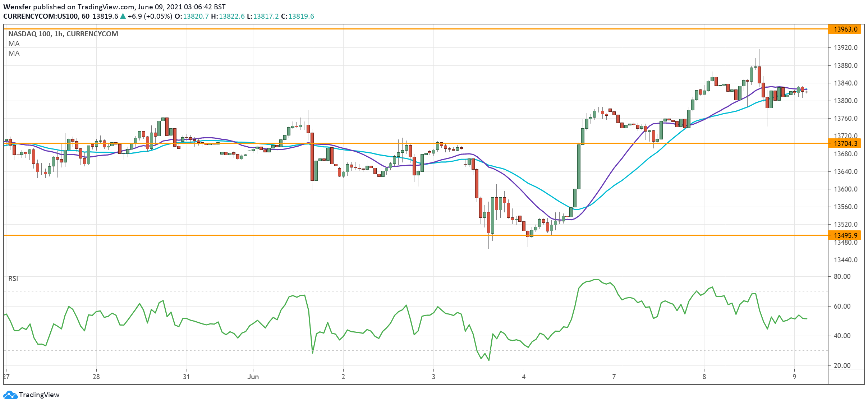Click the TradingView text at bottom left

39,395
